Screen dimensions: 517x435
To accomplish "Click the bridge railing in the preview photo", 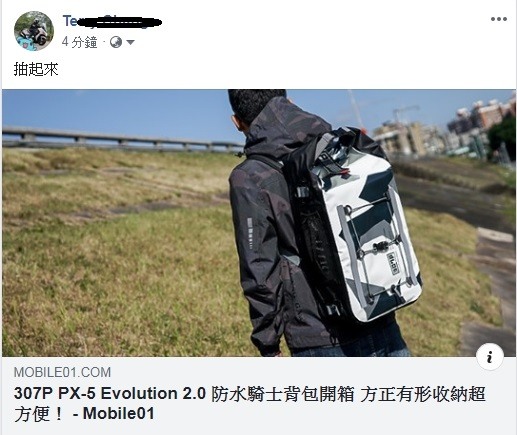I will coord(120,140).
